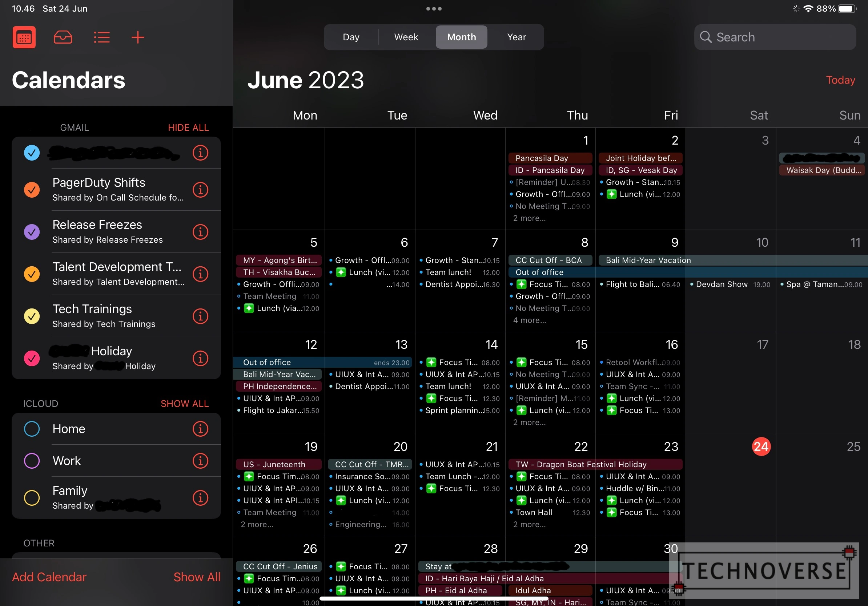Click Home calendar info icon
Viewport: 868px width, 606px height.
pos(200,429)
